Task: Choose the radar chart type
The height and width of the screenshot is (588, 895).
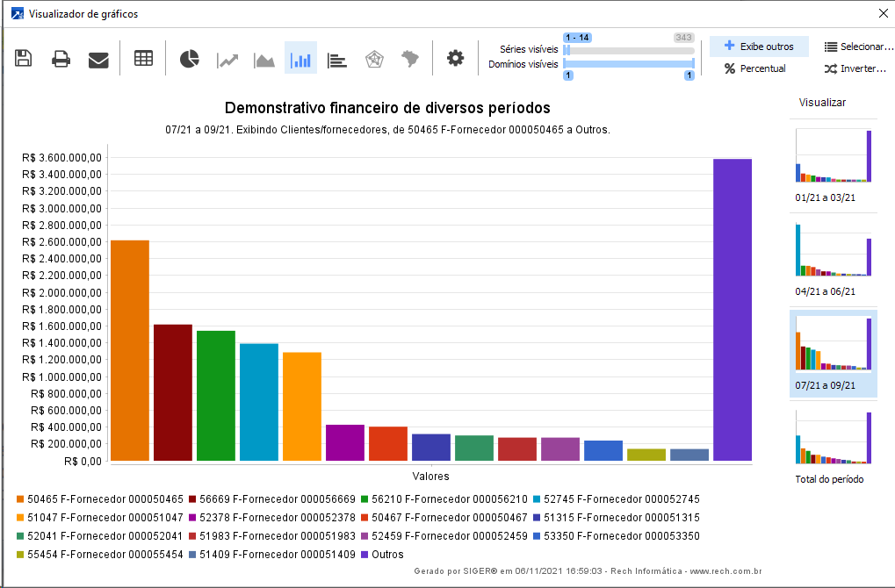Action: coord(373,59)
